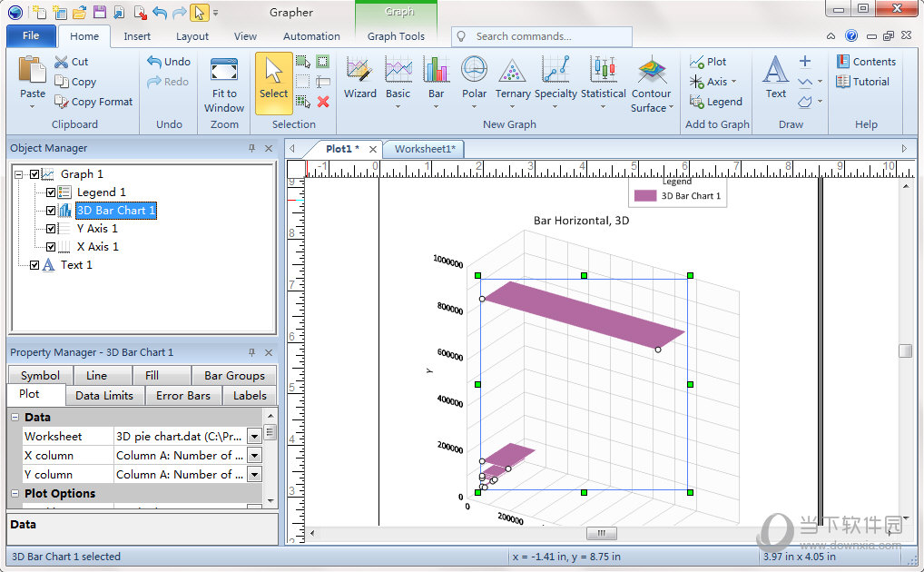Image resolution: width=924 pixels, height=572 pixels.
Task: Switch to the Insert ribbon tab
Action: pos(137,36)
